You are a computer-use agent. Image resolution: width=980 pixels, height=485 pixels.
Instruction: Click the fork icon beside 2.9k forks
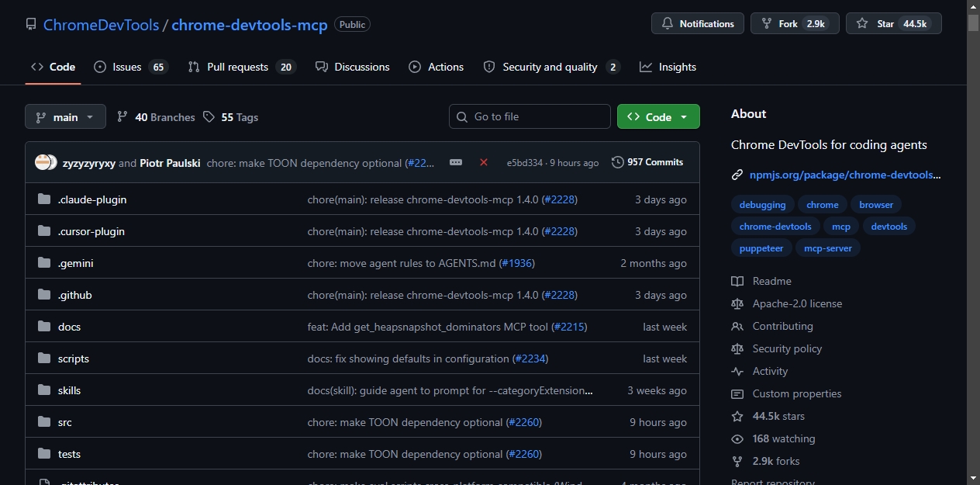[x=737, y=461]
